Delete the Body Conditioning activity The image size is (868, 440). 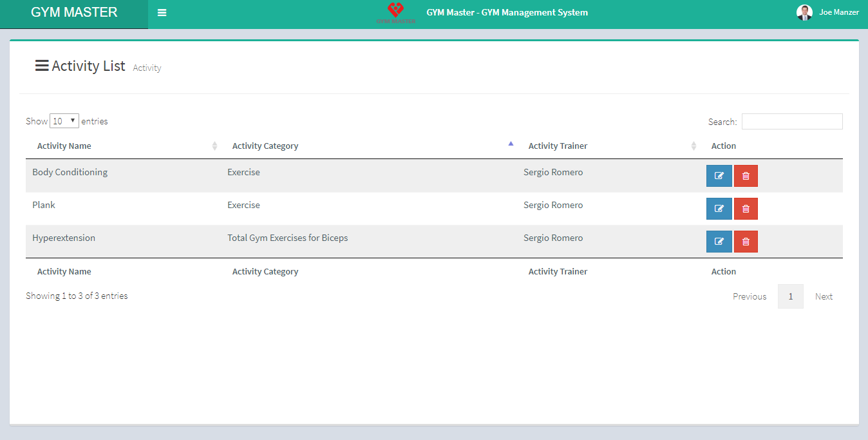[x=746, y=176]
